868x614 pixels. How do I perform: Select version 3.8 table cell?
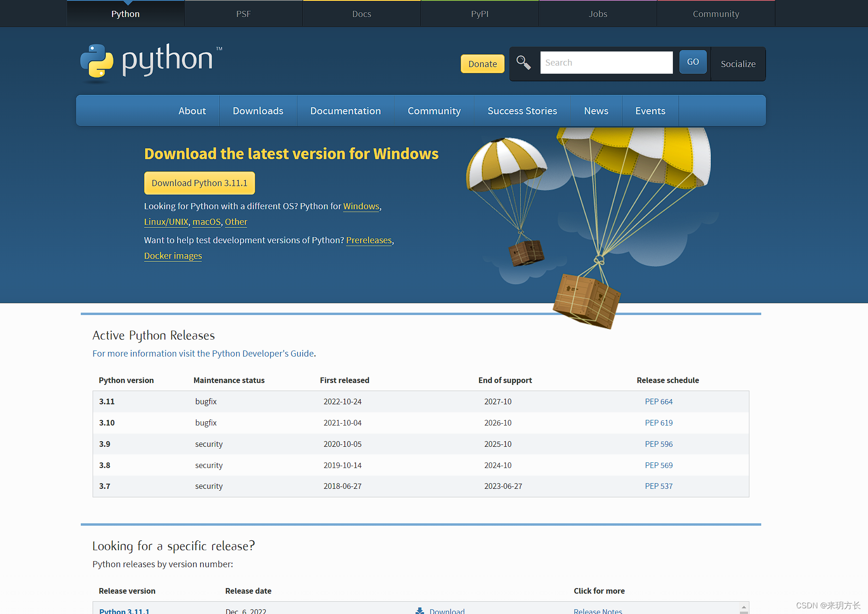(104, 465)
